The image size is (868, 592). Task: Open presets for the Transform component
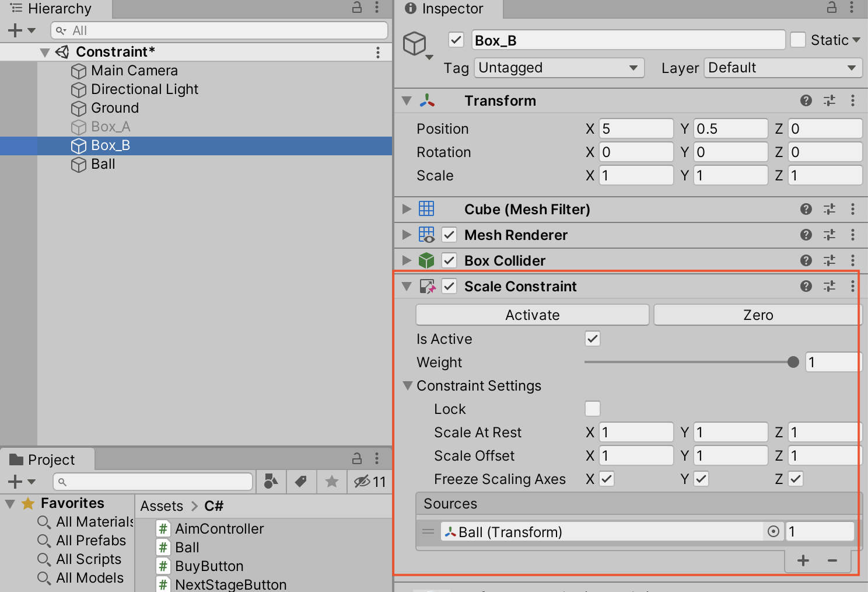point(829,100)
